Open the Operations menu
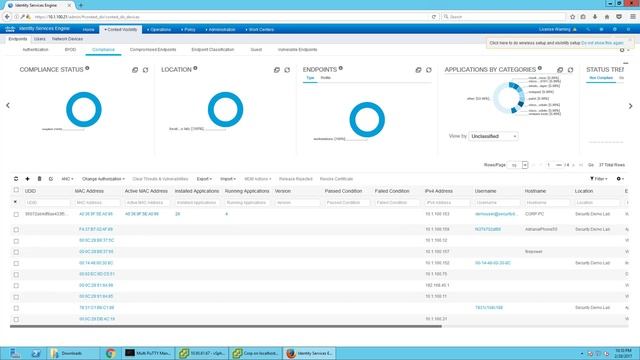 (x=159, y=29)
